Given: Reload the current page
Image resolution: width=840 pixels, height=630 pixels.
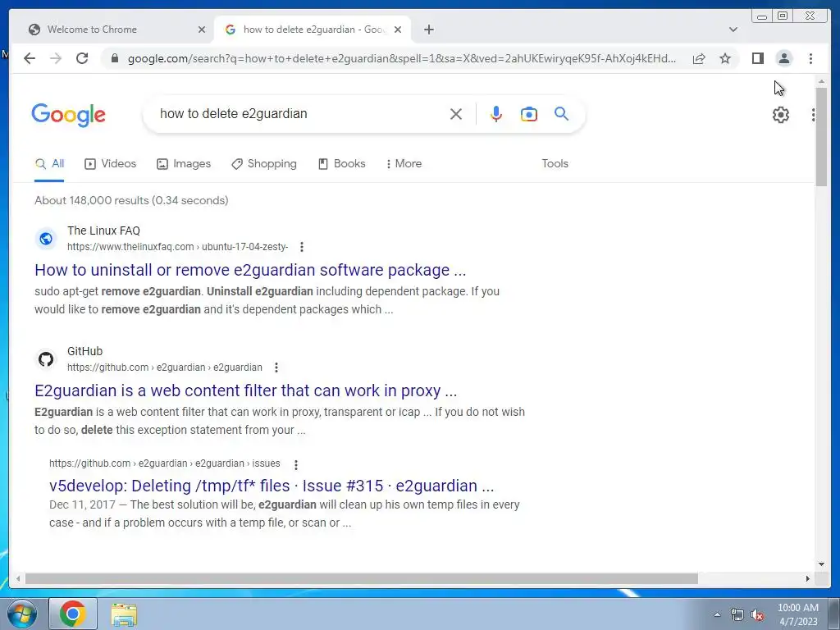Looking at the screenshot, I should tap(82, 58).
